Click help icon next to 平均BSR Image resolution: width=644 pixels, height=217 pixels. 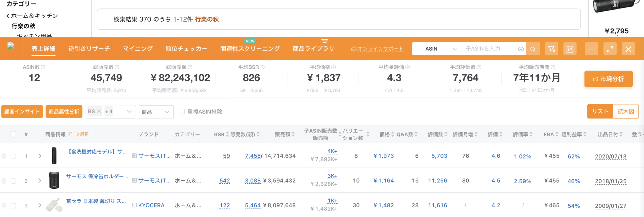tap(262, 67)
